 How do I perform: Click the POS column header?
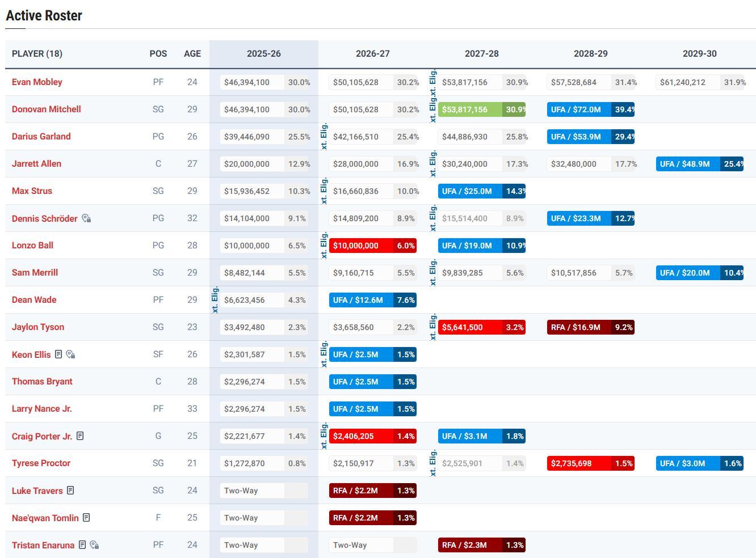click(158, 54)
